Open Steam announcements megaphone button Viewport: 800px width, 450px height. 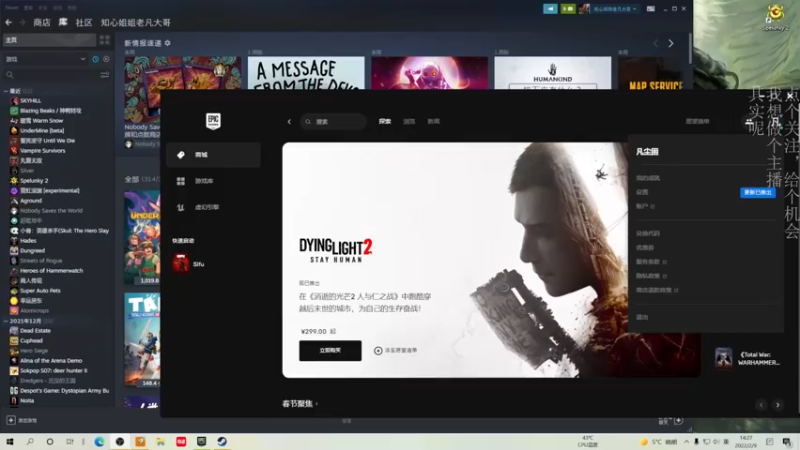pyautogui.click(x=550, y=9)
